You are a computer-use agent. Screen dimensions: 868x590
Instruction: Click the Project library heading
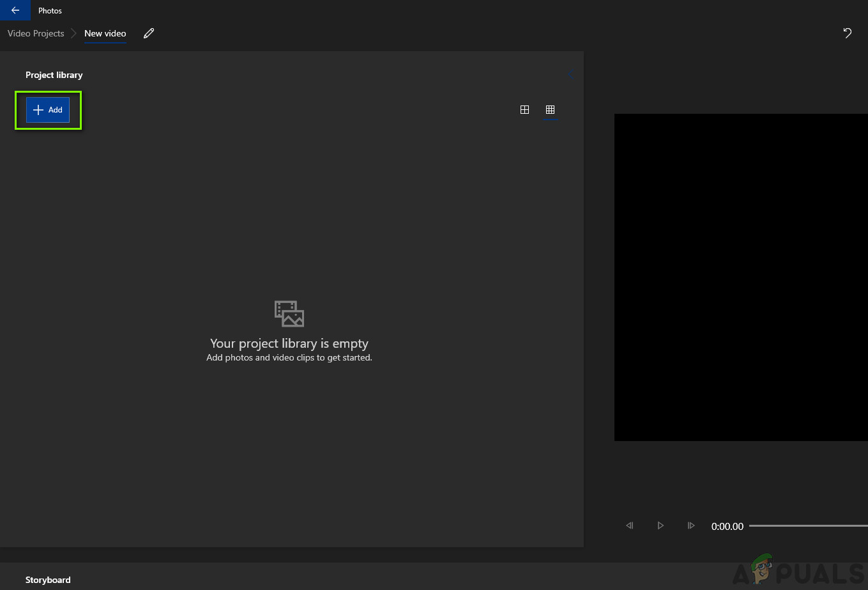point(54,75)
